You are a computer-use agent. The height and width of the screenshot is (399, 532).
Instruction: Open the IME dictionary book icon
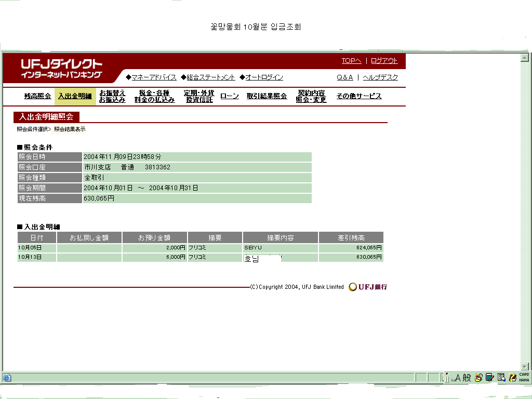pyautogui.click(x=489, y=378)
